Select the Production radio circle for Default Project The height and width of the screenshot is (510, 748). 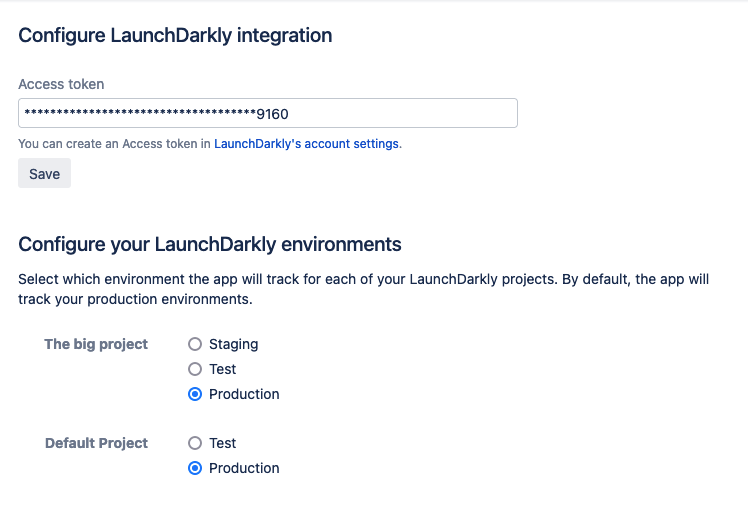tap(195, 468)
